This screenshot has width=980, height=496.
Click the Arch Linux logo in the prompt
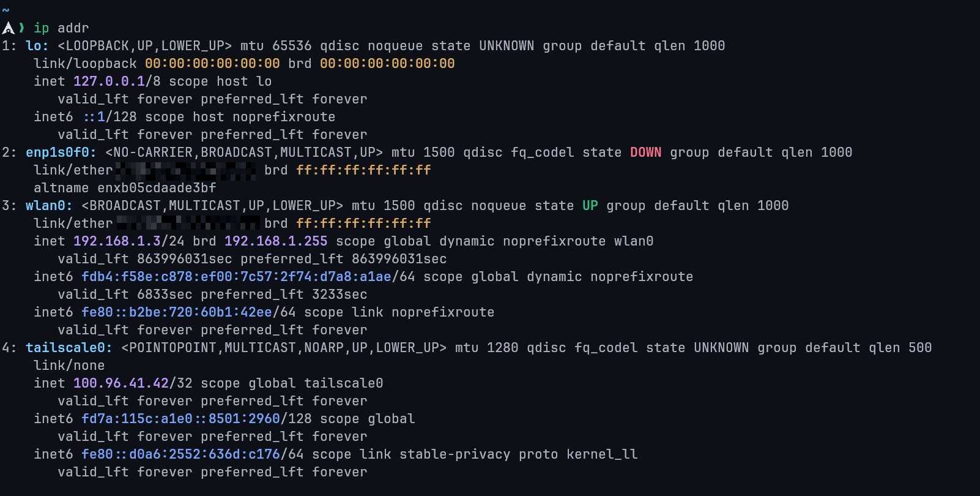(x=9, y=28)
